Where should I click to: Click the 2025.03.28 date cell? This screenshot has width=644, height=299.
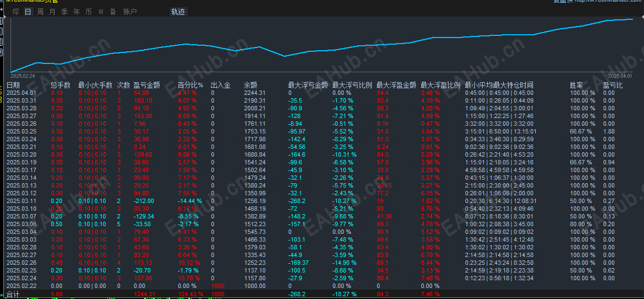point(22,108)
